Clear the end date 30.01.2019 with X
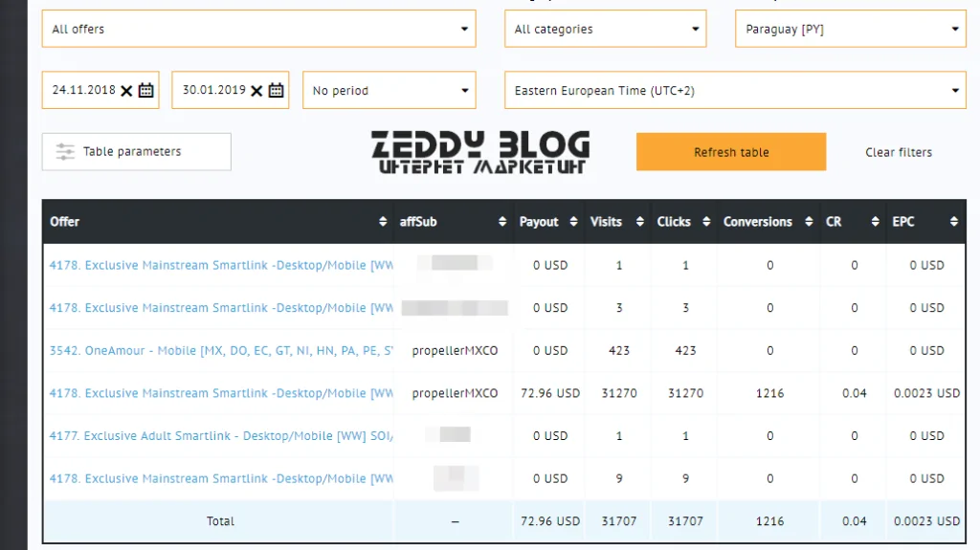980x550 pixels. tap(256, 91)
